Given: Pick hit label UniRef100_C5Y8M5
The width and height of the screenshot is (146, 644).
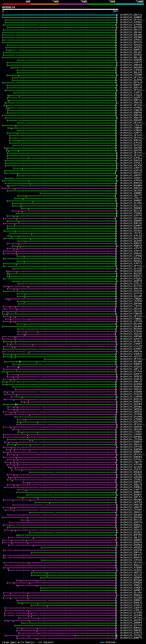Looking at the screenshot, I should [131, 75].
